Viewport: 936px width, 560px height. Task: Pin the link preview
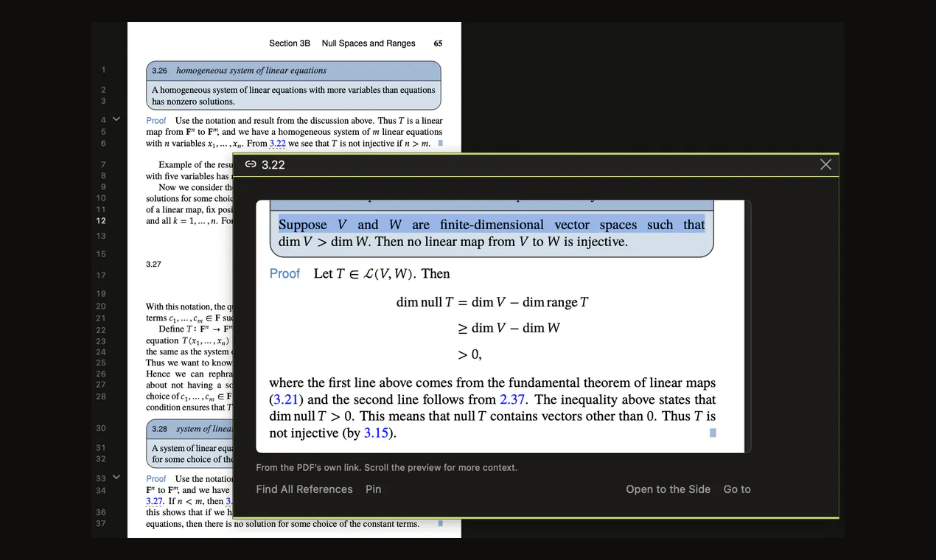(374, 489)
